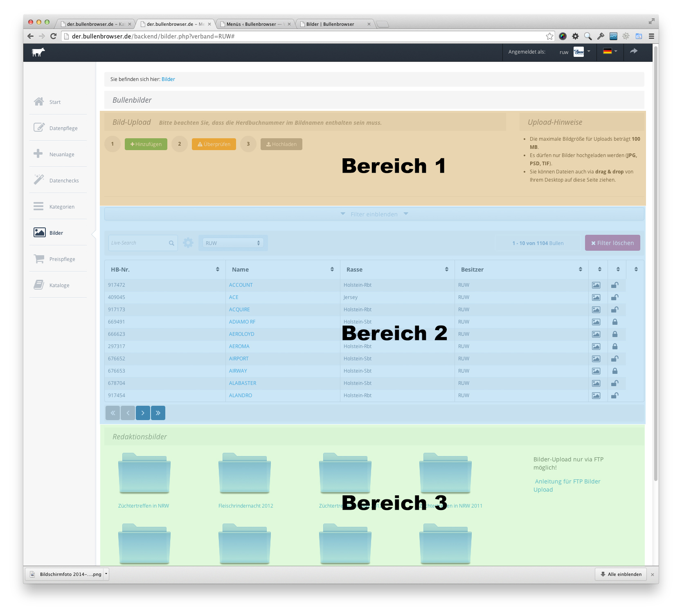682x616 pixels.
Task: Click the gear settings icon beside Live-Search
Action: tap(188, 243)
